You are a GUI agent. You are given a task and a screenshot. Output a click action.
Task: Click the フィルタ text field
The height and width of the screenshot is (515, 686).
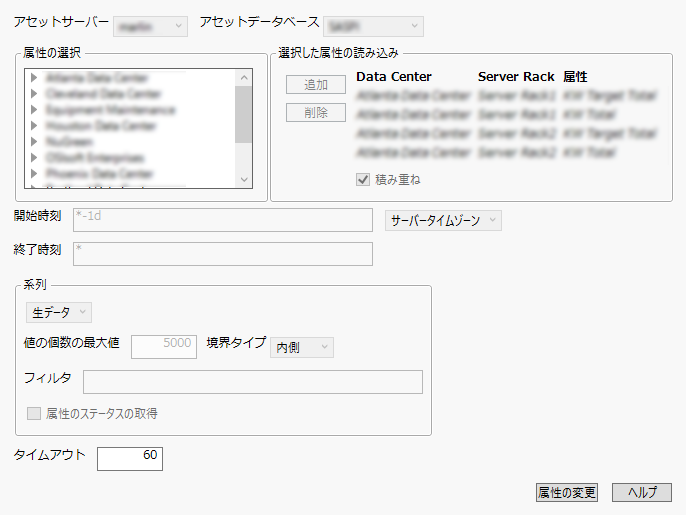253,382
